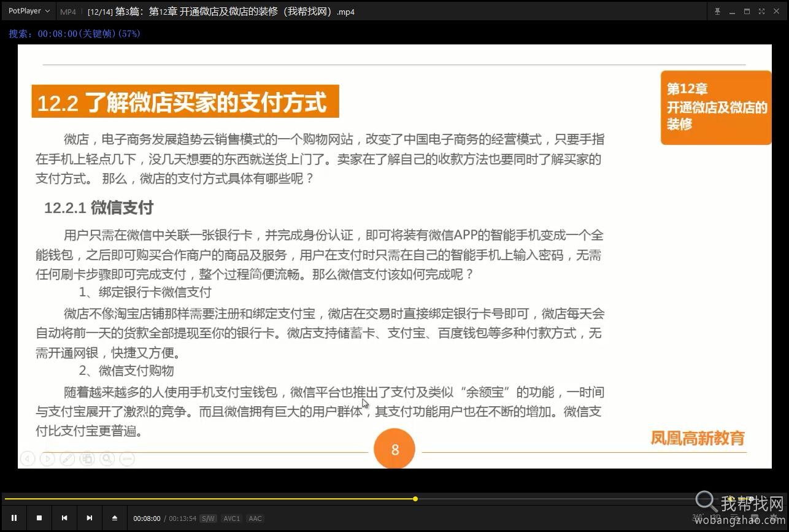This screenshot has height=532, width=789.
Task: Close the PotPlayer window
Action: [777, 12]
